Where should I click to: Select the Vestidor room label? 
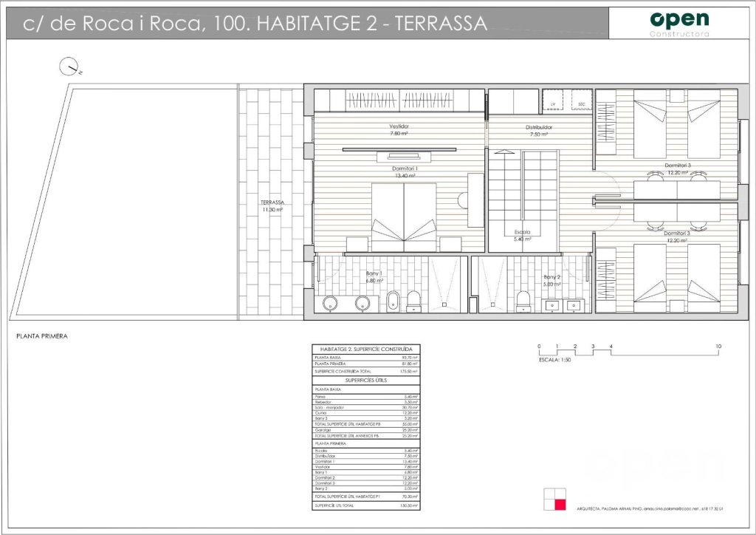399,126
